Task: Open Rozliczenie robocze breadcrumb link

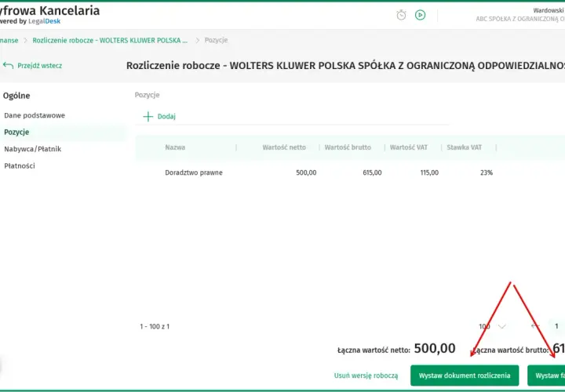Action: pyautogui.click(x=110, y=40)
